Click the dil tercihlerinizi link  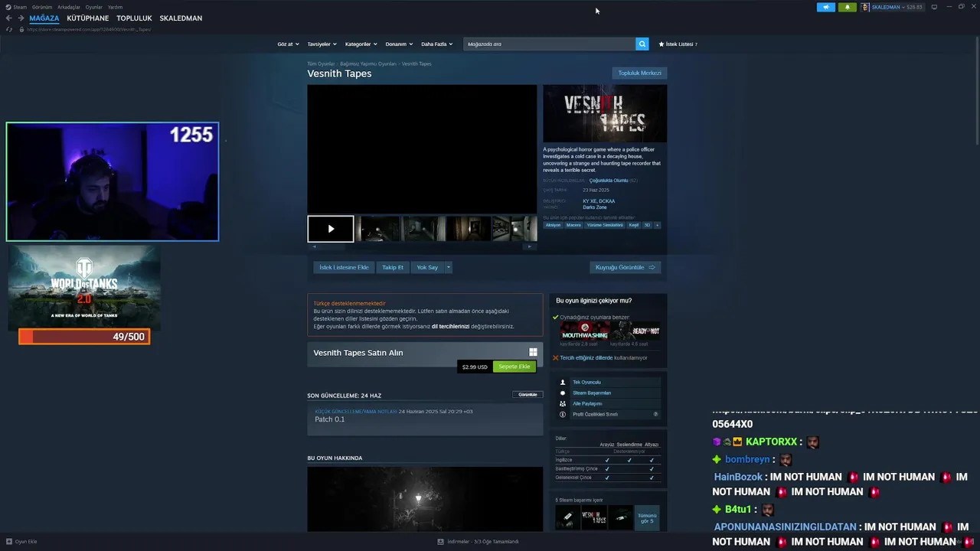click(x=450, y=326)
